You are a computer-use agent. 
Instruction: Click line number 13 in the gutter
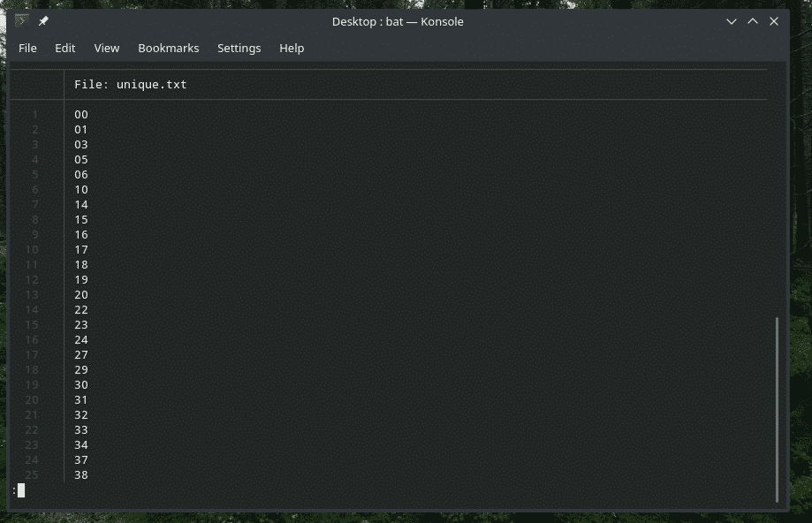pyautogui.click(x=32, y=295)
